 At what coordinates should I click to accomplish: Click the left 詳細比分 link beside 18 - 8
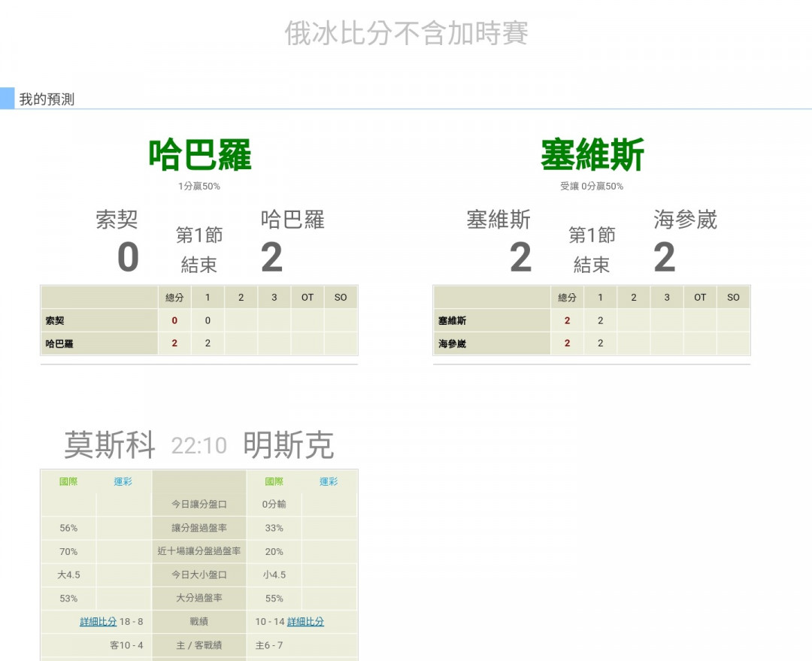pyautogui.click(x=98, y=622)
